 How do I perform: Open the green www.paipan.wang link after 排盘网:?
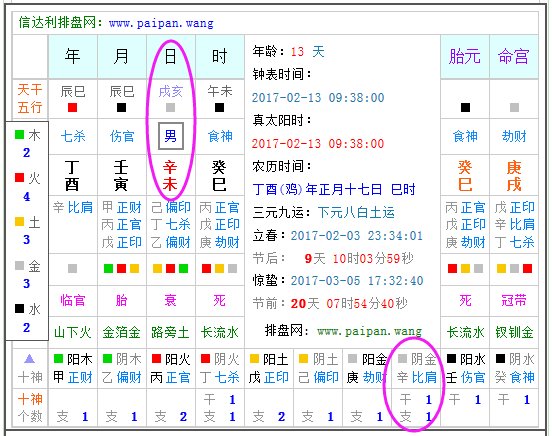(369, 331)
